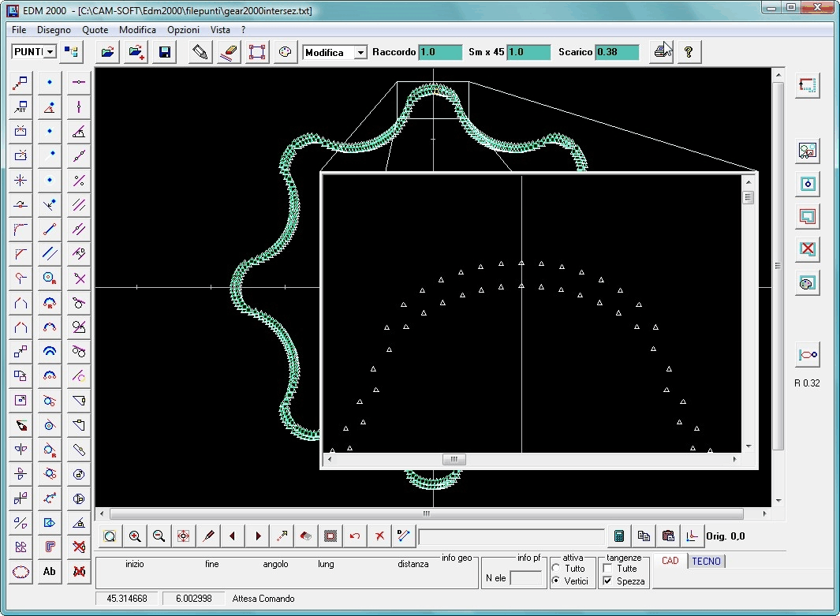Screen dimensions: 840x616
Task: Select the two-point line tool
Action: pyautogui.click(x=49, y=230)
